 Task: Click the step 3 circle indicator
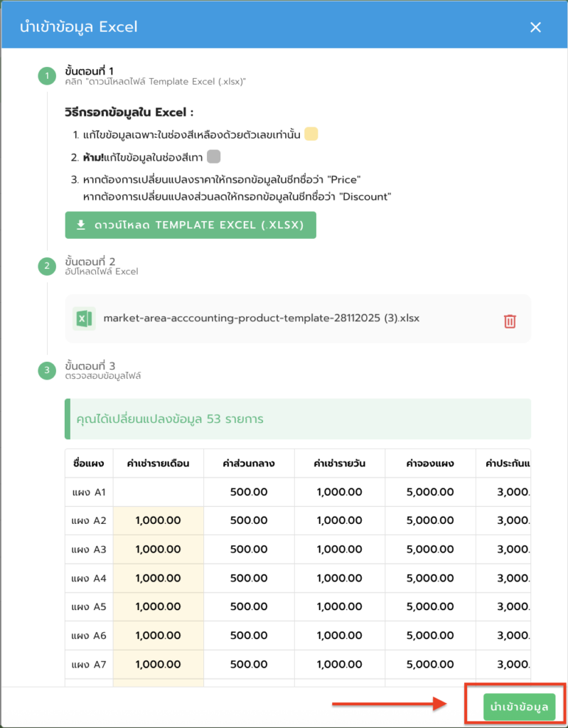pyautogui.click(x=47, y=370)
